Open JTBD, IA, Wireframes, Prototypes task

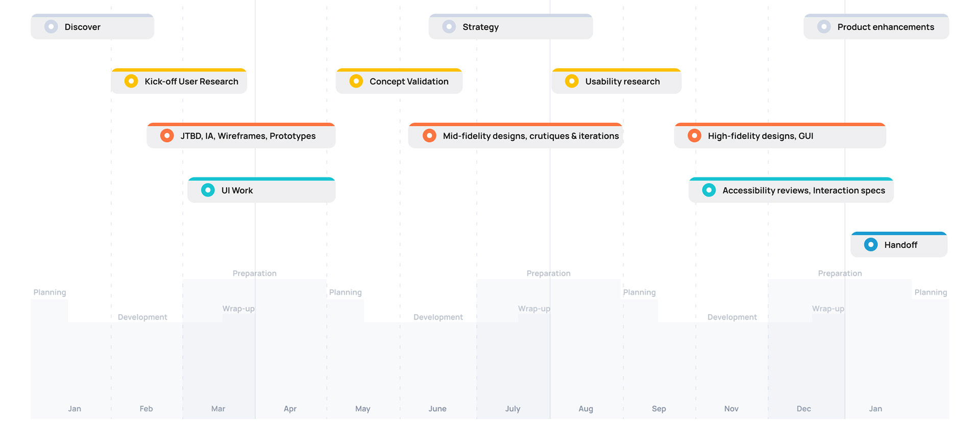(241, 136)
